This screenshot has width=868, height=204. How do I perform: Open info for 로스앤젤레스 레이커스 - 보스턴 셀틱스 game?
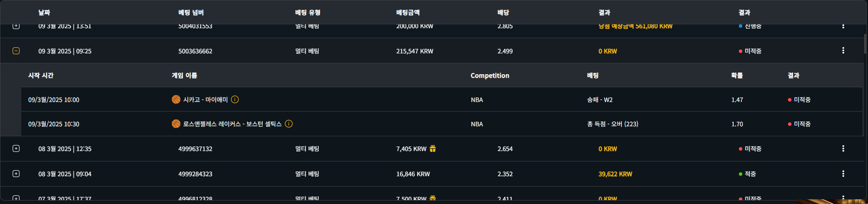(x=289, y=124)
